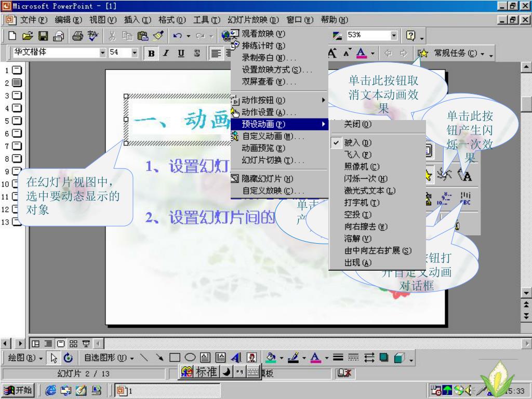Click the Open file folder icon
This screenshot has width=532, height=399.
coord(28,36)
